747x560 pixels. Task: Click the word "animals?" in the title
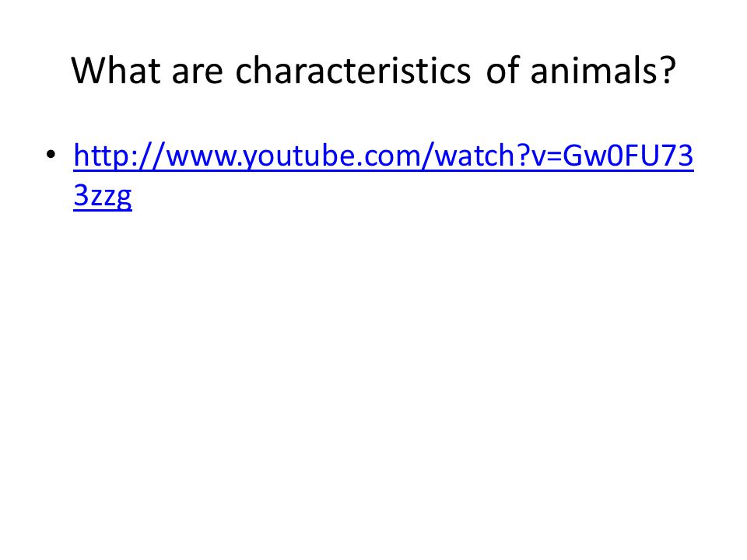[x=603, y=71]
